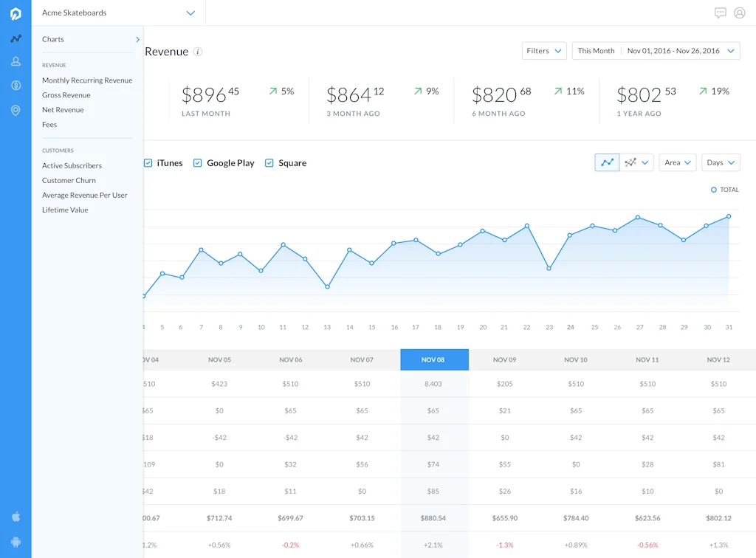Select the line chart view icon

click(x=607, y=162)
